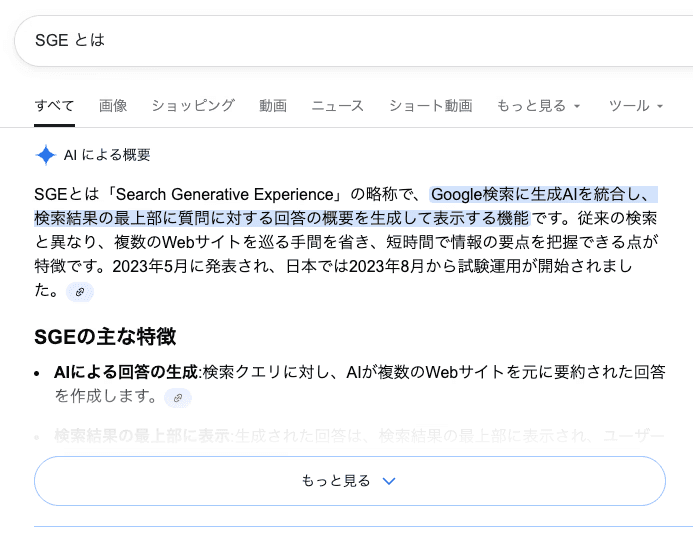The width and height of the screenshot is (693, 550).
Task: Click the 'SGEの主な特徴' heading
Action: coord(105,336)
